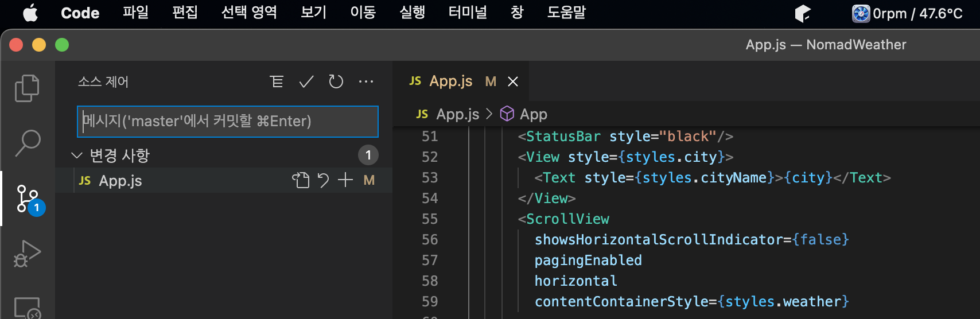
Task: Click the App symbol in breadcrumb
Action: [x=533, y=114]
